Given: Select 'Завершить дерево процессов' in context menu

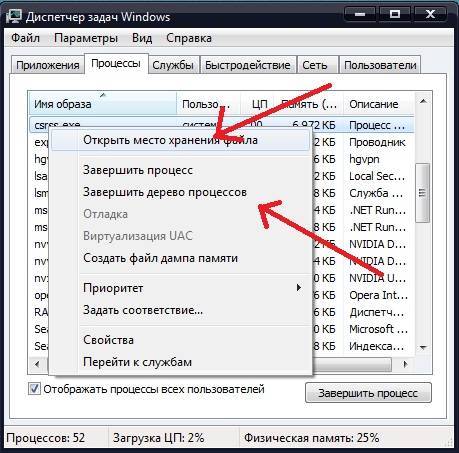Looking at the screenshot, I should click(x=165, y=192).
